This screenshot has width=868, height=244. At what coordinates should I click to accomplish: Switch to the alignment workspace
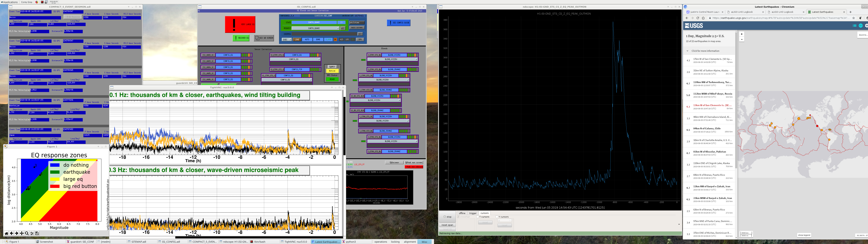point(410,242)
